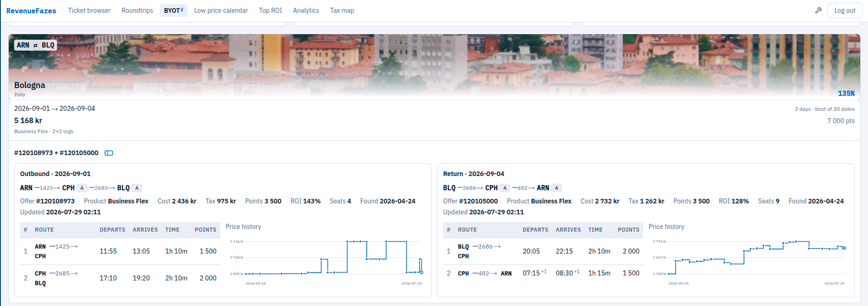The height and width of the screenshot is (306, 868).
Task: Open the Analytics tab
Action: 306,10
